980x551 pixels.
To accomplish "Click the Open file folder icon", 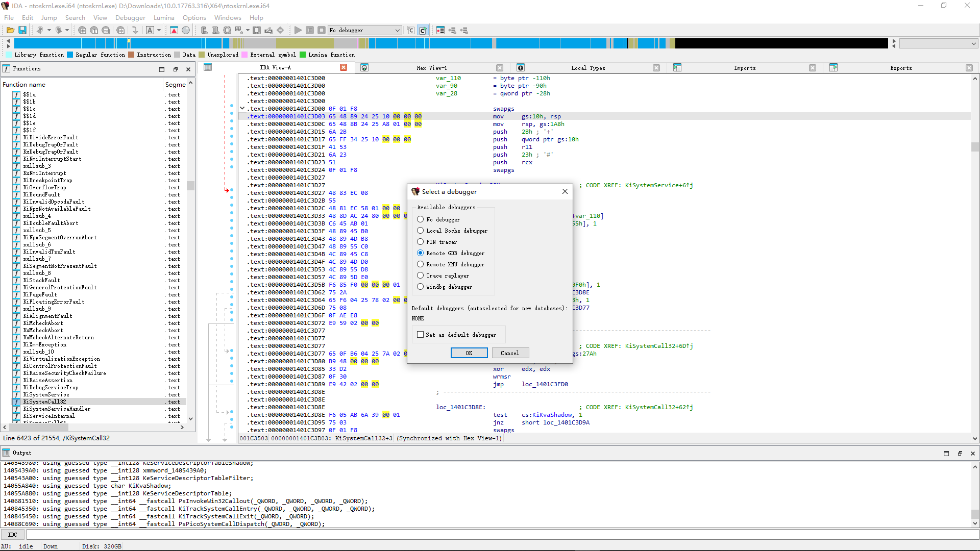I will pyautogui.click(x=10, y=30).
